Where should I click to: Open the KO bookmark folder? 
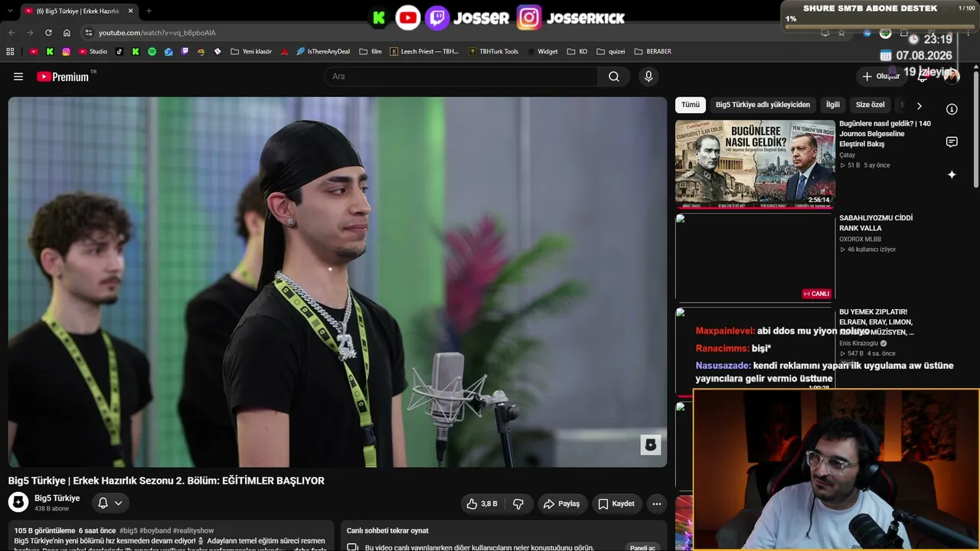[577, 52]
